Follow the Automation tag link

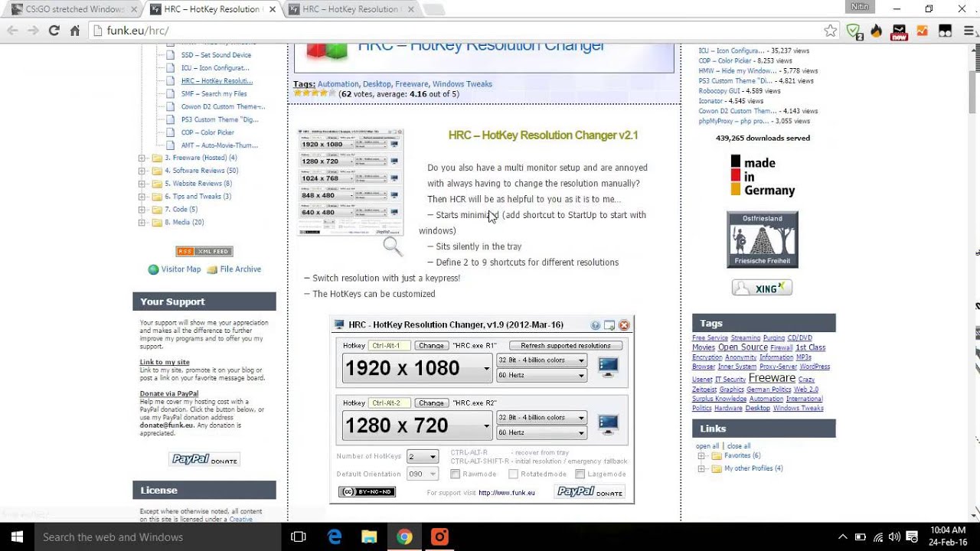(x=338, y=84)
